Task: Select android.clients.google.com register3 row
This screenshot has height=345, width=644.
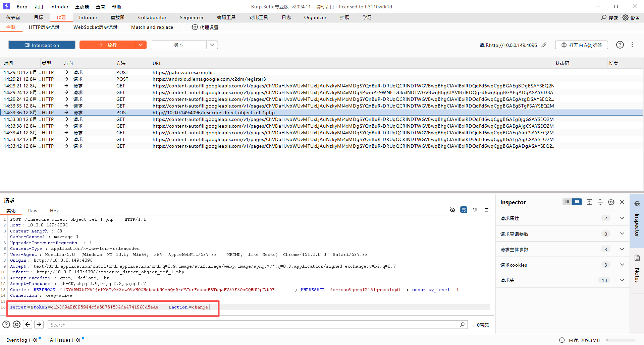Action: 322,79
